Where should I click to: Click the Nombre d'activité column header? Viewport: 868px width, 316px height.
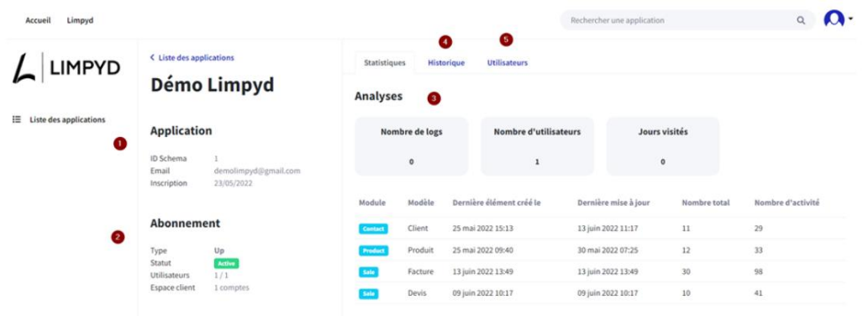click(786, 203)
